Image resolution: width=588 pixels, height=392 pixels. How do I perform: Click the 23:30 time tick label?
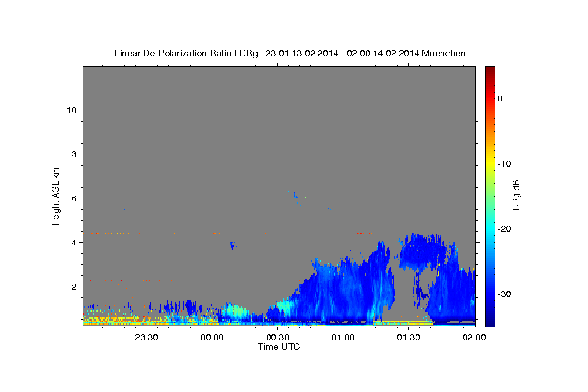[x=146, y=337]
